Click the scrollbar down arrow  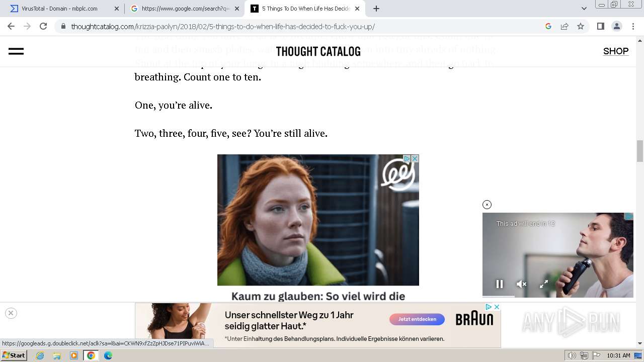[x=640, y=343]
